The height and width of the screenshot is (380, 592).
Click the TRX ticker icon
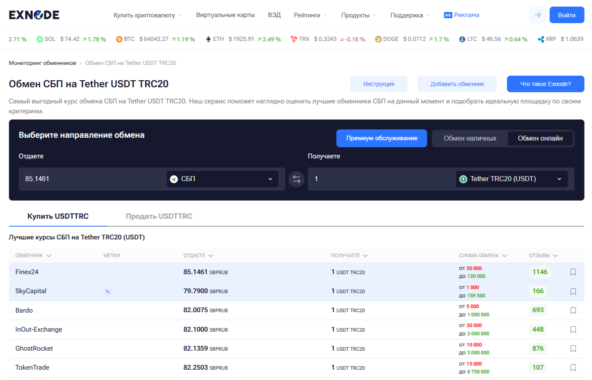[294, 39]
